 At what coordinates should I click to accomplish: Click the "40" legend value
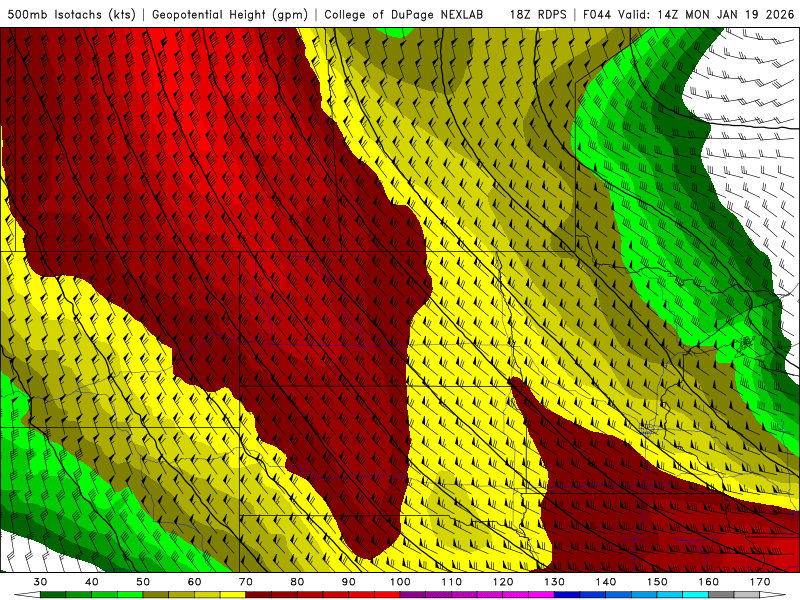tap(92, 582)
